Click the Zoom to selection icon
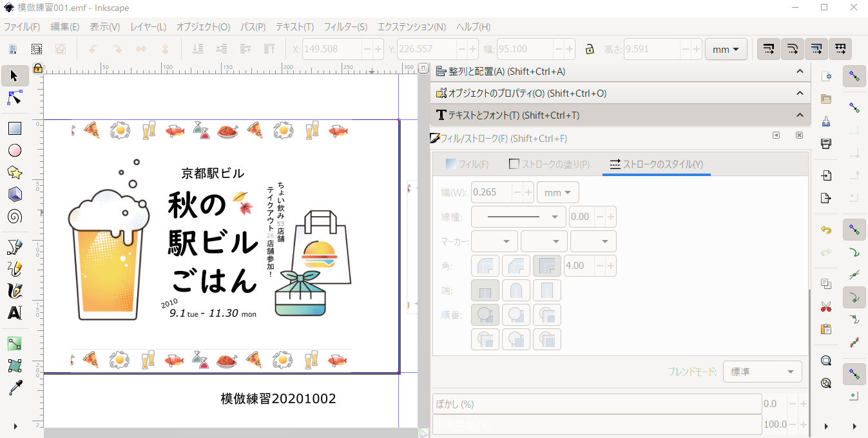868x438 pixels. click(x=826, y=361)
